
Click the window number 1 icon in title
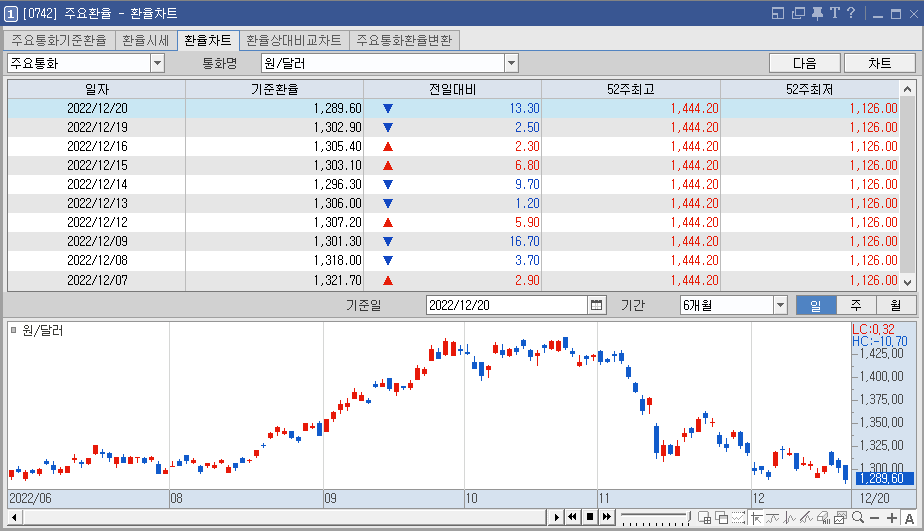tap(11, 14)
